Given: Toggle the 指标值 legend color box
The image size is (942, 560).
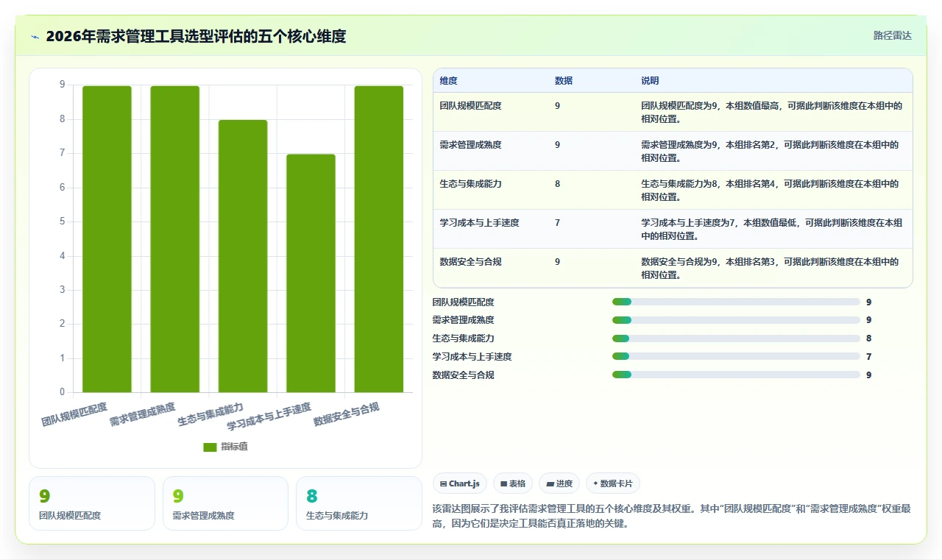Looking at the screenshot, I should tap(210, 447).
